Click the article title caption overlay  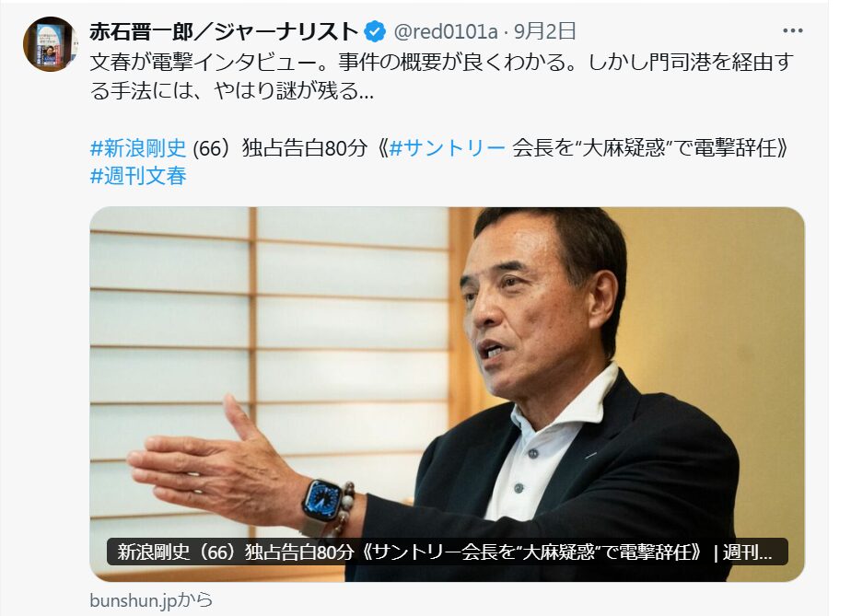coord(447,552)
